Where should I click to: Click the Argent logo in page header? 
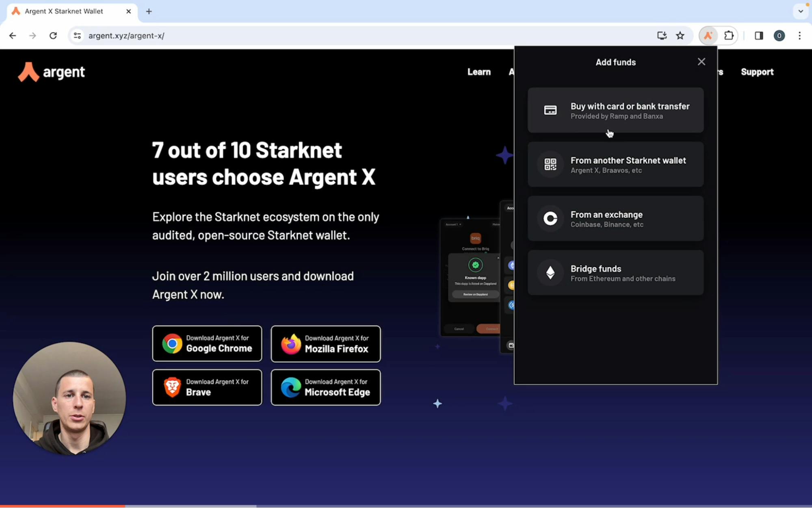click(x=51, y=72)
